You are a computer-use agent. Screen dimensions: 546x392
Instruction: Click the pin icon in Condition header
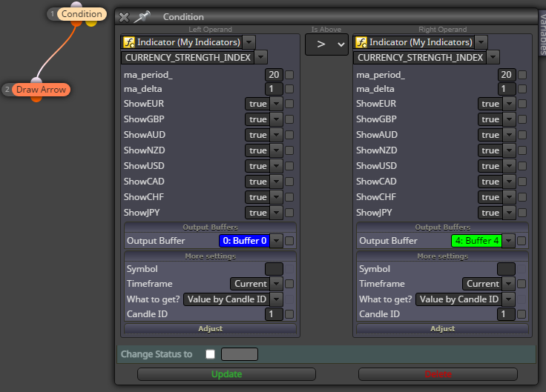142,17
